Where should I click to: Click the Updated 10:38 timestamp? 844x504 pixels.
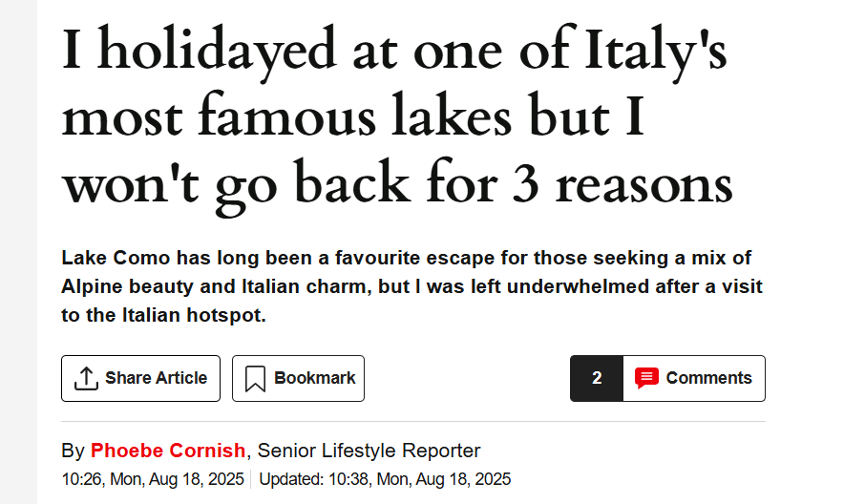tap(385, 479)
